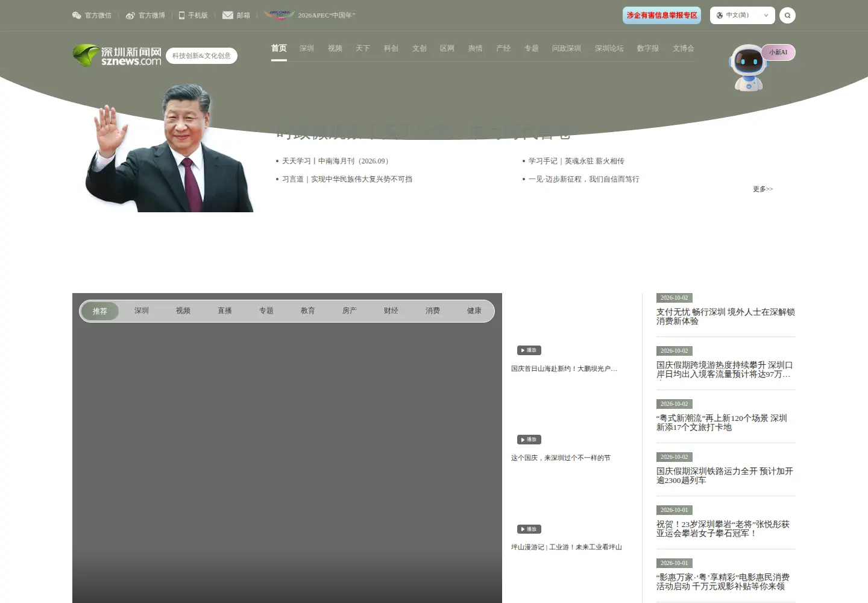Screen dimensions: 868x603
Task: Open the mailbox (邮箱) envelope icon
Action: [228, 15]
